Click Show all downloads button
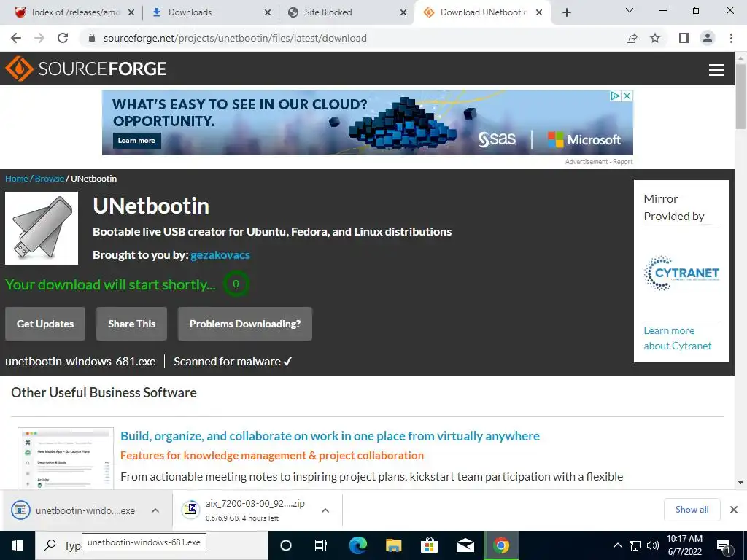The image size is (747, 560). pos(692,510)
